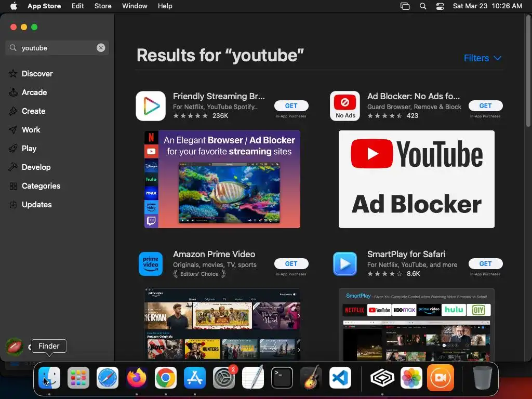Open the Amazon Prime Video title
This screenshot has width=532, height=399.
[214, 254]
